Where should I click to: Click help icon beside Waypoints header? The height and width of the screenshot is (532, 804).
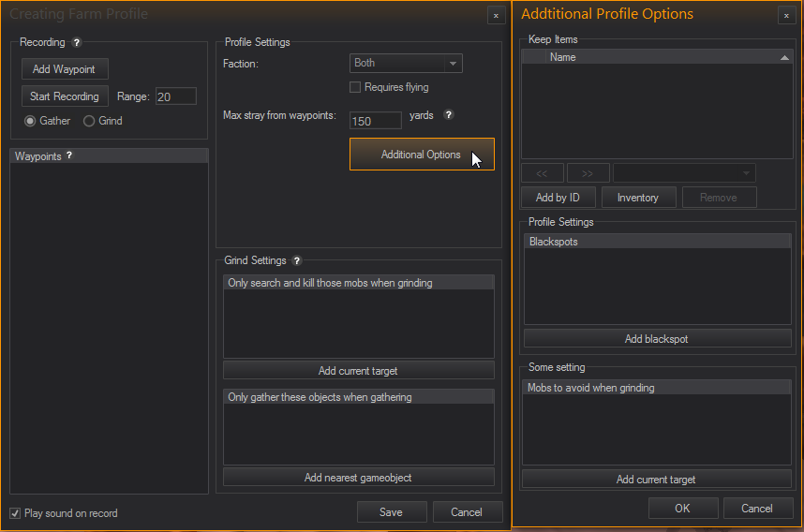pyautogui.click(x=69, y=155)
